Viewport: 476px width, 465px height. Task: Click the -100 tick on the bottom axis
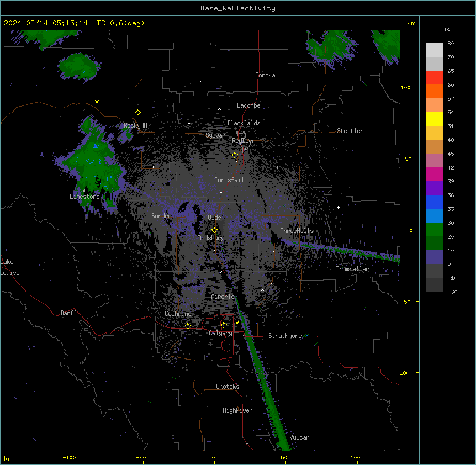click(x=69, y=457)
